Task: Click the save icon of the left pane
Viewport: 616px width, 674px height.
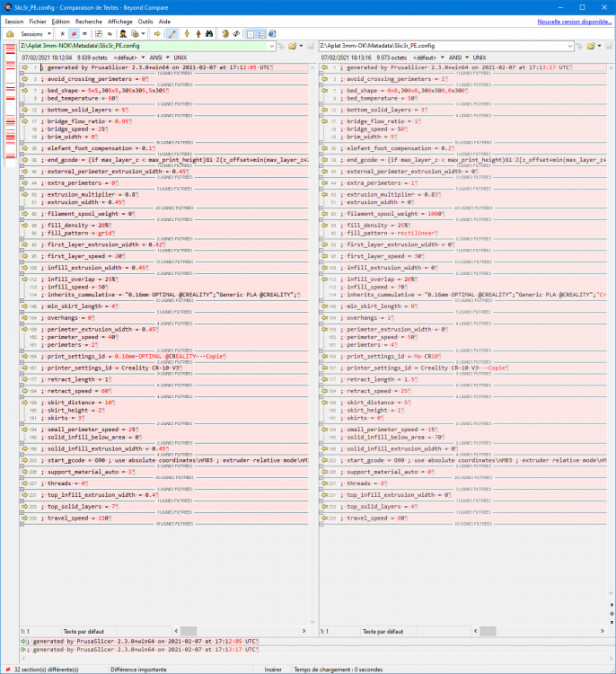Action: tap(311, 46)
